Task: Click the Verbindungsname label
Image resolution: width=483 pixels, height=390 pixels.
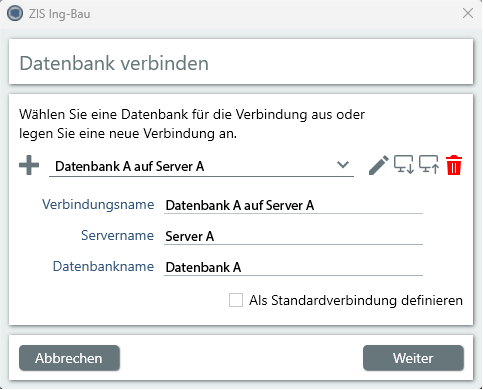Action: [98, 204]
